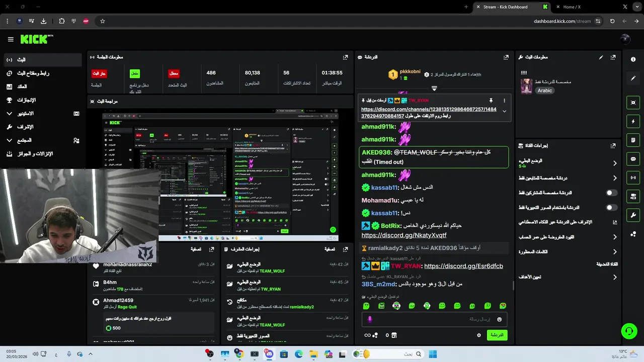The image size is (644, 362).
Task: Open pinned Discord channels link
Action: 429,113
